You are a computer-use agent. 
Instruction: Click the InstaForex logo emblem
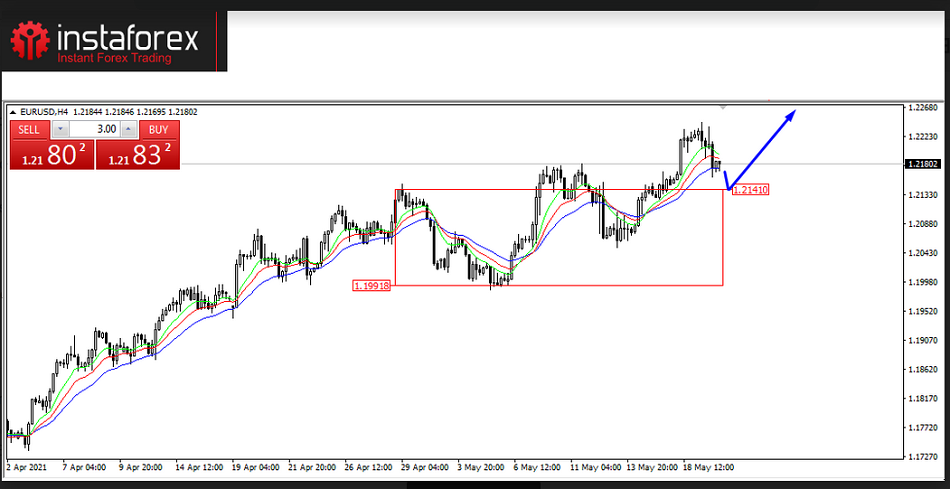pos(30,39)
